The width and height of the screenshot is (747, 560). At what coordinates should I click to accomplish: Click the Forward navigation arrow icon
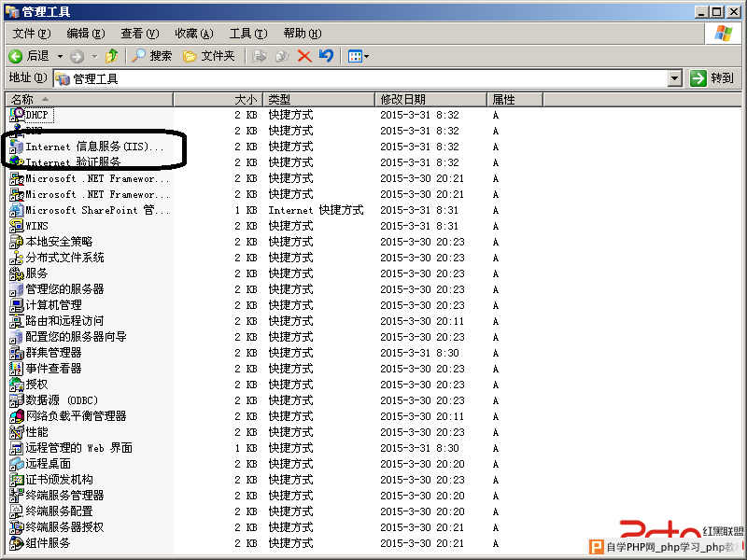tap(77, 56)
